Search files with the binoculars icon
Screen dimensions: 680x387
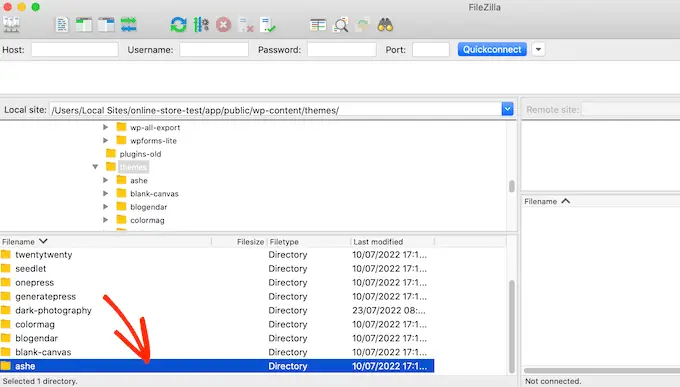pyautogui.click(x=385, y=25)
